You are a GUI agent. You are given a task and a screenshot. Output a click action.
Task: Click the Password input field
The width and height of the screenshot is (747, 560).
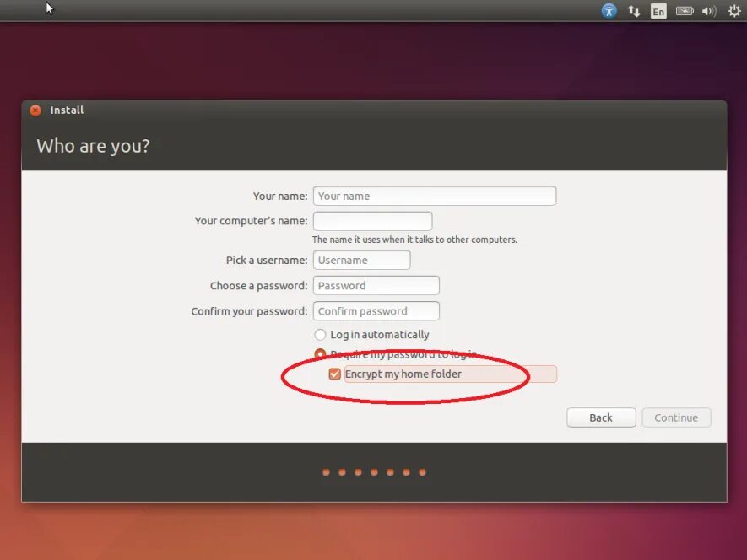pos(376,285)
